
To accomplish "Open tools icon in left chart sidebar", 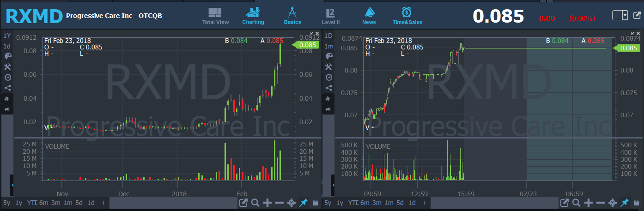I will pyautogui.click(x=7, y=67).
